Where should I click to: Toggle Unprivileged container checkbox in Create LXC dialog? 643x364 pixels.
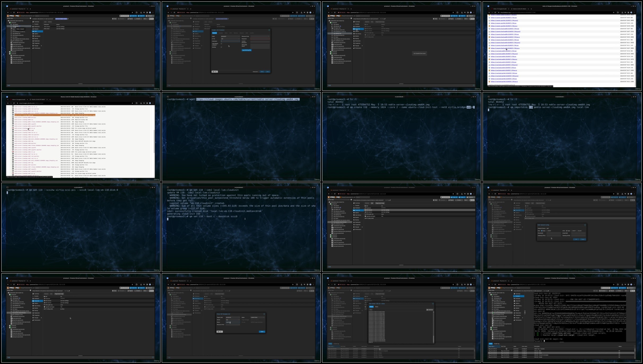point(221,43)
